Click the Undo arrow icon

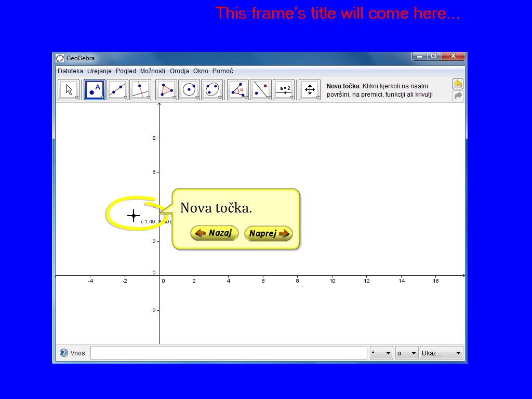click(x=458, y=84)
